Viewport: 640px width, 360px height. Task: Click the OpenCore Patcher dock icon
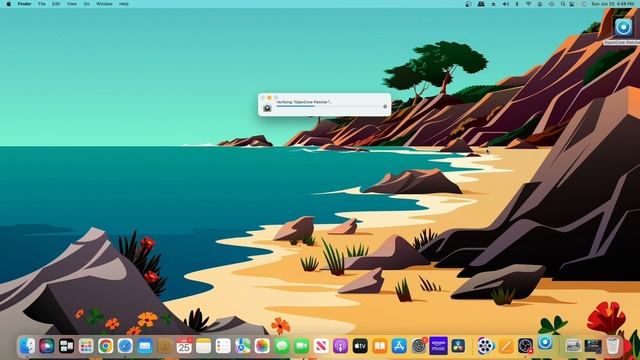[545, 343]
